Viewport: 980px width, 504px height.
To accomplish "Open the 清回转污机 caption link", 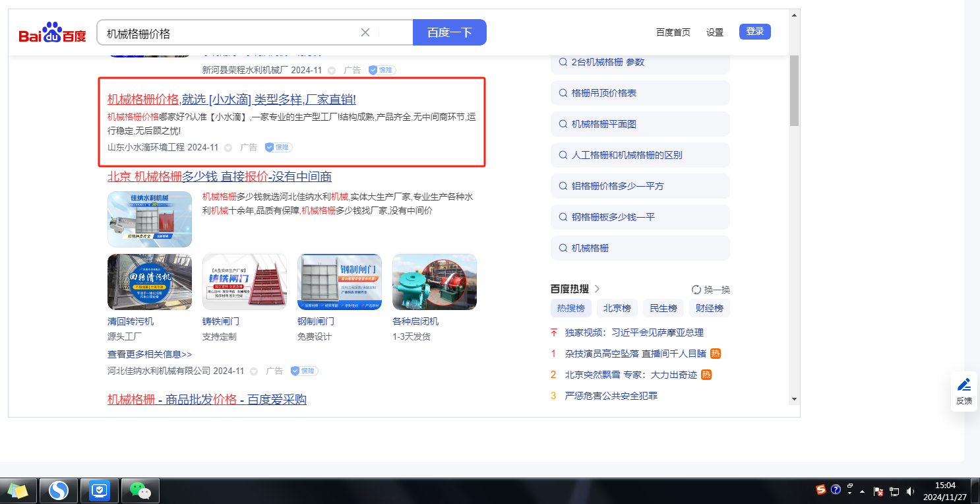I will click(x=131, y=321).
